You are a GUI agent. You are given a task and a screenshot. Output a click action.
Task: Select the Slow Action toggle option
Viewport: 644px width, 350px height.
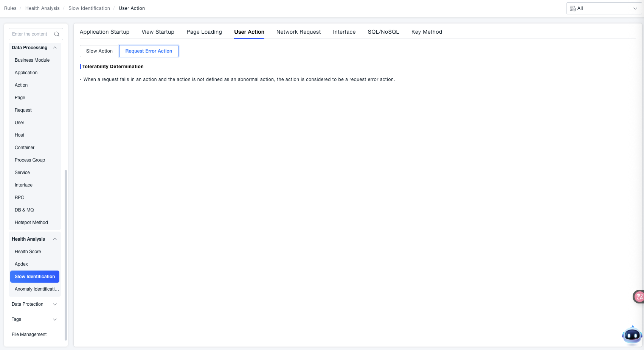(x=99, y=51)
